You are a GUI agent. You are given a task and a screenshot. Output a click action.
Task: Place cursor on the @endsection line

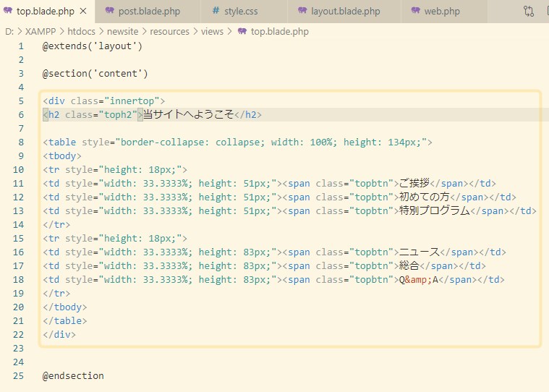(x=73, y=376)
